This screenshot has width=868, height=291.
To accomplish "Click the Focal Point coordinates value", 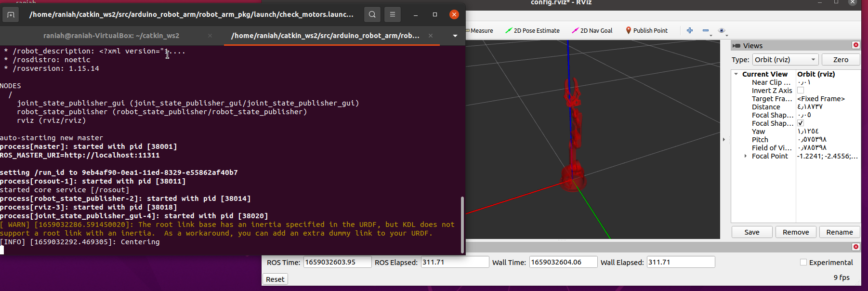I will [x=828, y=156].
